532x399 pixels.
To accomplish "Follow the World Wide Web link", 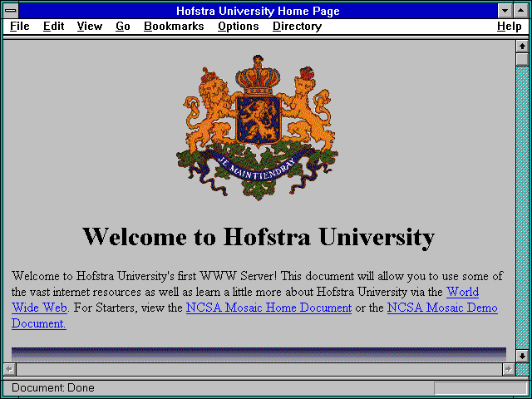I will pyautogui.click(x=462, y=292).
